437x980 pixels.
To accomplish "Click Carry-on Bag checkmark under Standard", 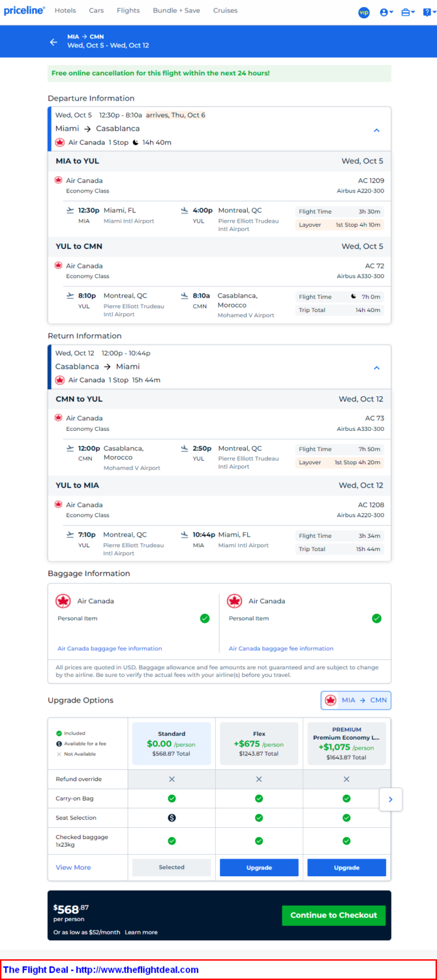I will click(172, 798).
